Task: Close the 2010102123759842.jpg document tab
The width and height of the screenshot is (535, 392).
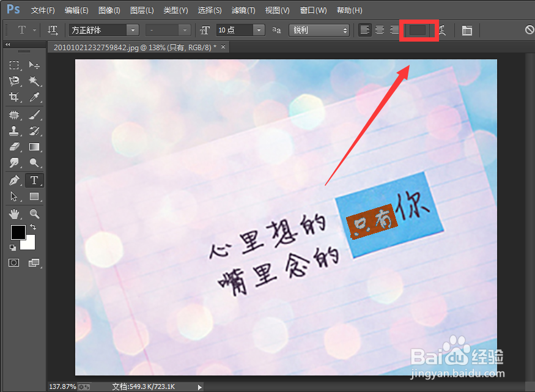Action: [223, 46]
